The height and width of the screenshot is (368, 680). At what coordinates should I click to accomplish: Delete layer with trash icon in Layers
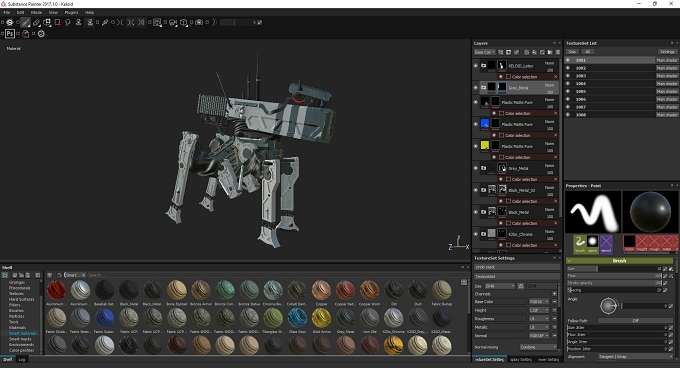tap(558, 52)
